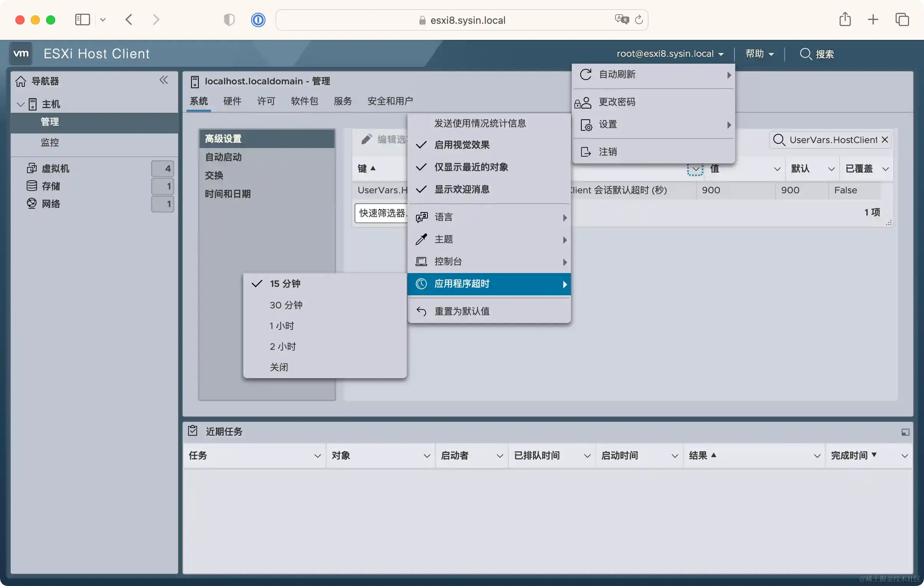This screenshot has height=586, width=924.
Task: Select the 30 分钟 timeout option
Action: click(x=286, y=305)
